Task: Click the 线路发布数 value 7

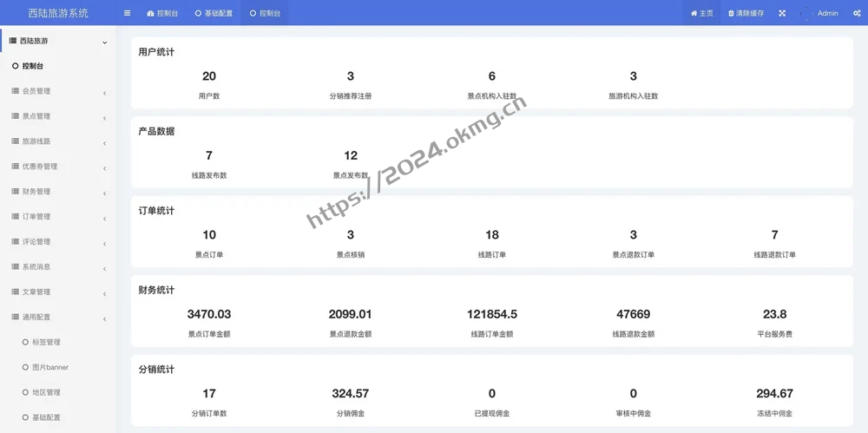Action: [209, 155]
